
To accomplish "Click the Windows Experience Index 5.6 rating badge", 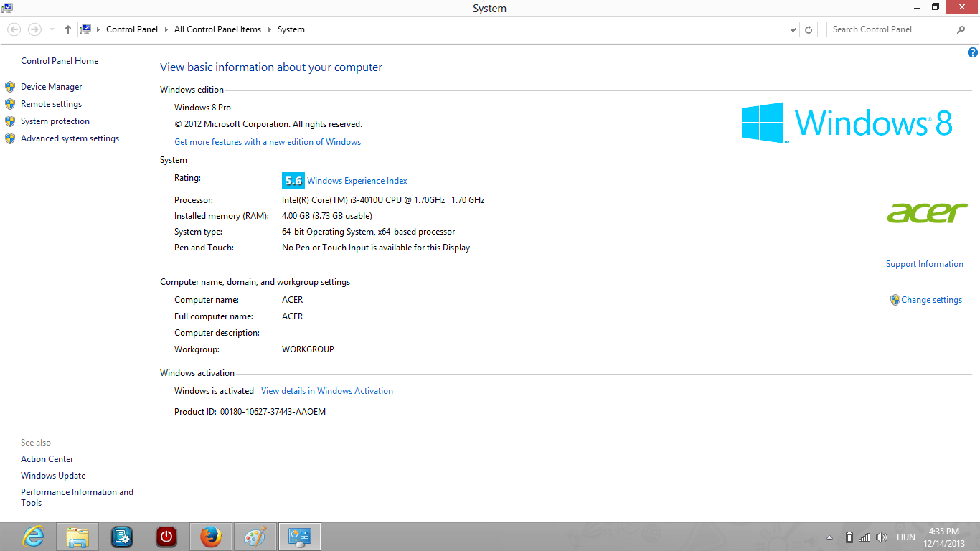I will coord(293,181).
